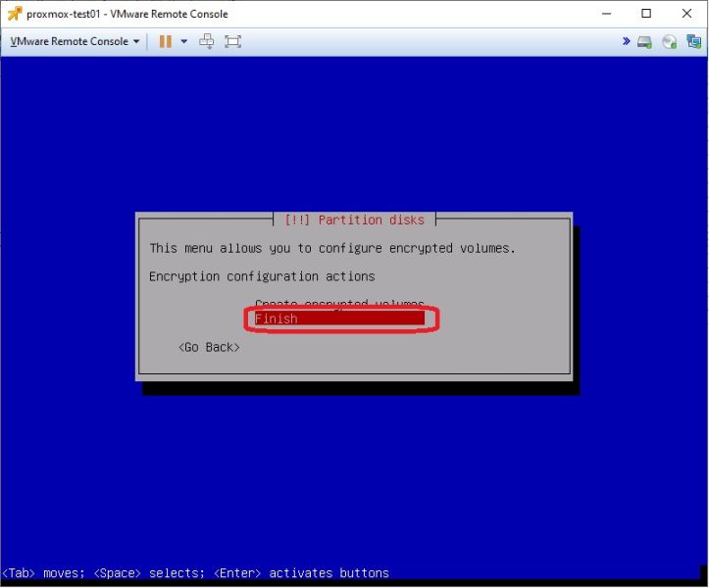Click the hard disk device icon
This screenshot has height=588, width=709.
pyautogui.click(x=644, y=42)
